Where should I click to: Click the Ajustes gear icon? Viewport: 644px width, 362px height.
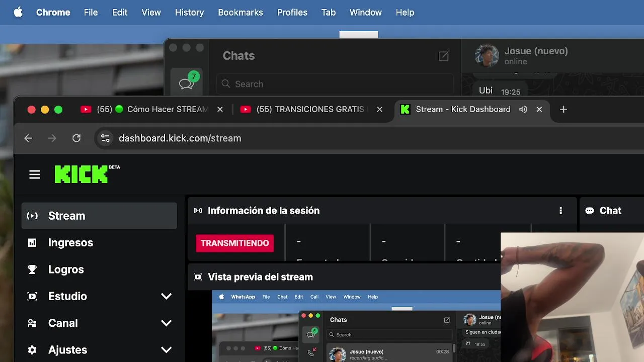(32, 350)
